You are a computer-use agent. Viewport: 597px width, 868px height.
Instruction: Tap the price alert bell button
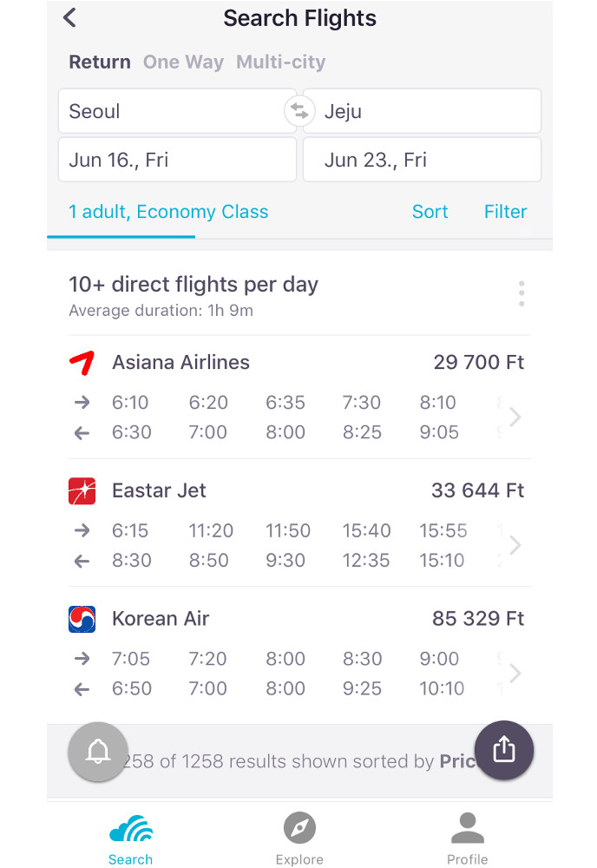point(98,752)
